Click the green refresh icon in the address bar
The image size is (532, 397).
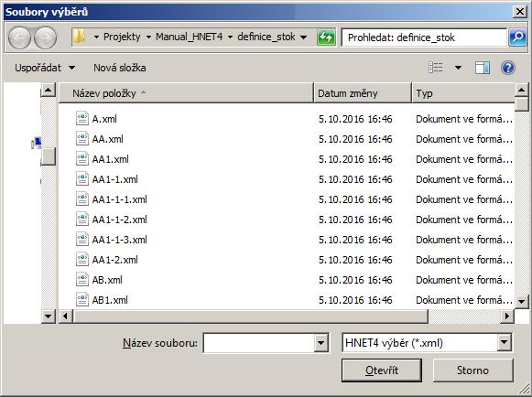(x=326, y=37)
